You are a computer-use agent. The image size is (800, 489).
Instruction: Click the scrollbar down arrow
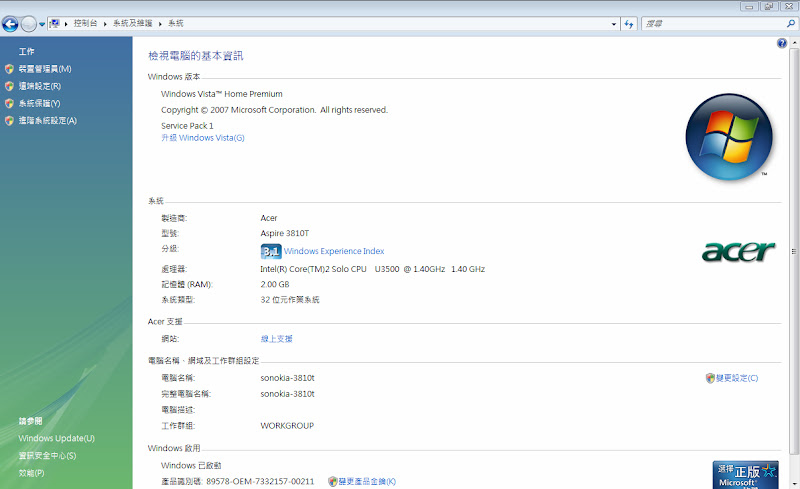coord(794,484)
